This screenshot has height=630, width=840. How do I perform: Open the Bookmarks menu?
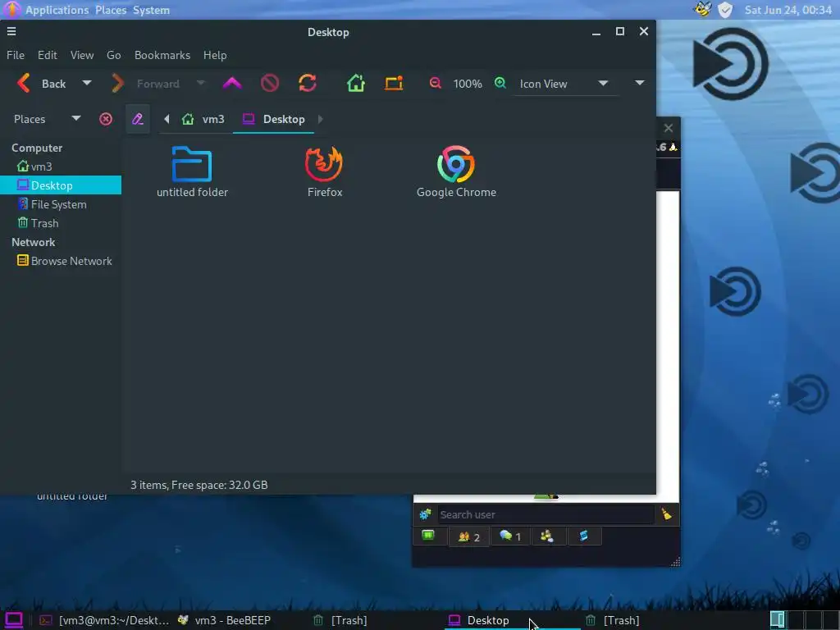tap(162, 55)
